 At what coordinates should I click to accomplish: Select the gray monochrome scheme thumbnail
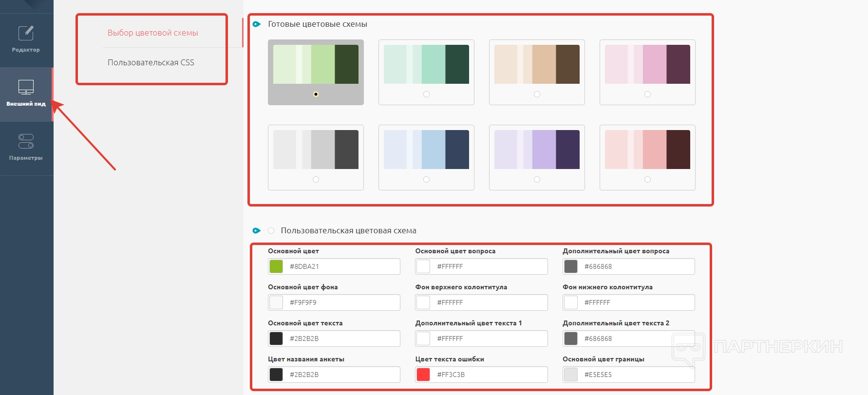[316, 150]
